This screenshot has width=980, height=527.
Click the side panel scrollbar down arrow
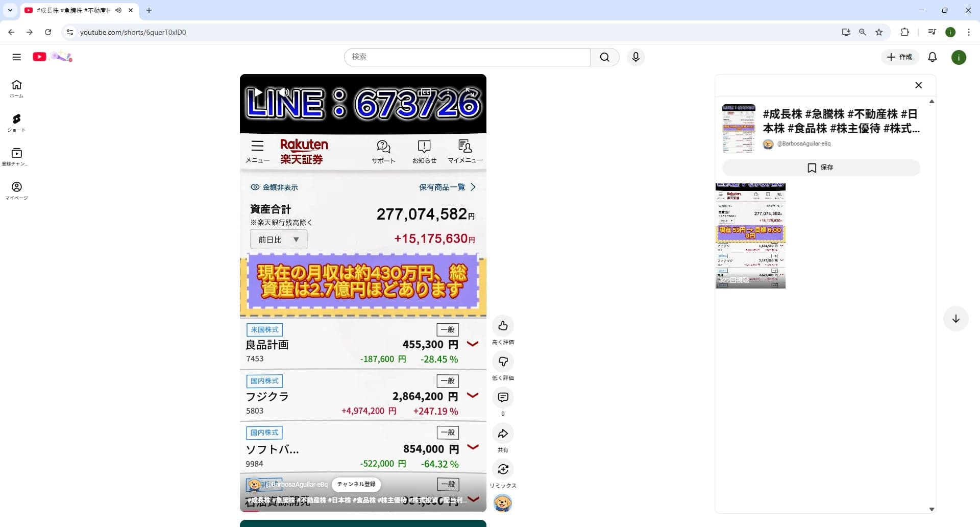932,509
